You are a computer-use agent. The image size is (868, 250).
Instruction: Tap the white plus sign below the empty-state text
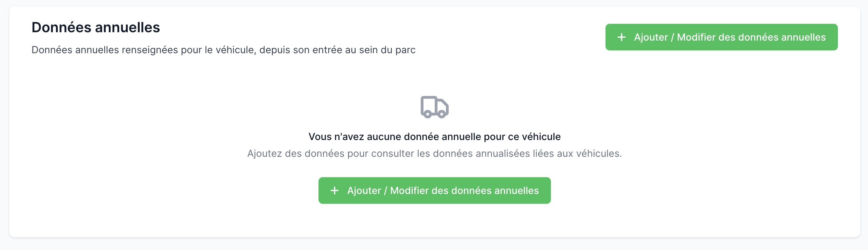click(x=335, y=190)
